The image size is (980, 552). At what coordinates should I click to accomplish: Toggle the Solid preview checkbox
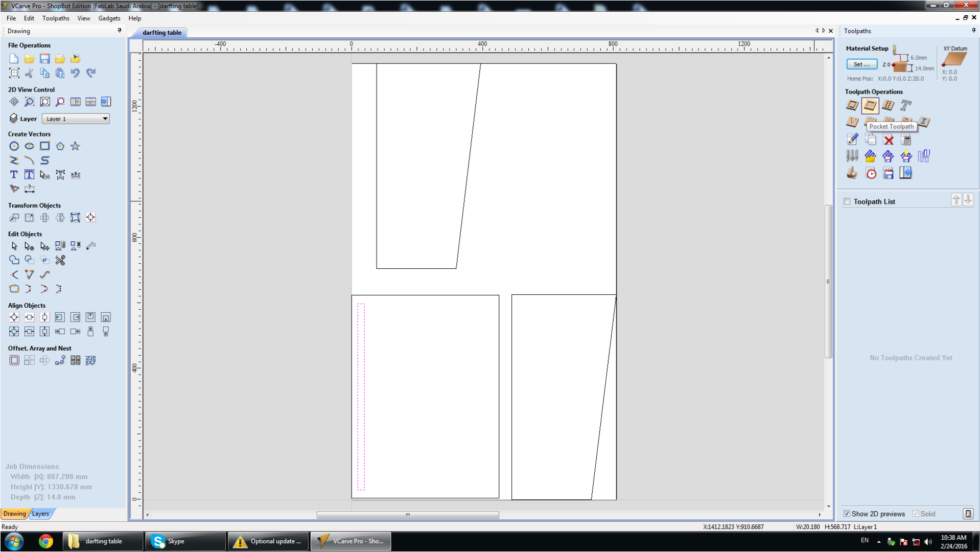coord(916,514)
